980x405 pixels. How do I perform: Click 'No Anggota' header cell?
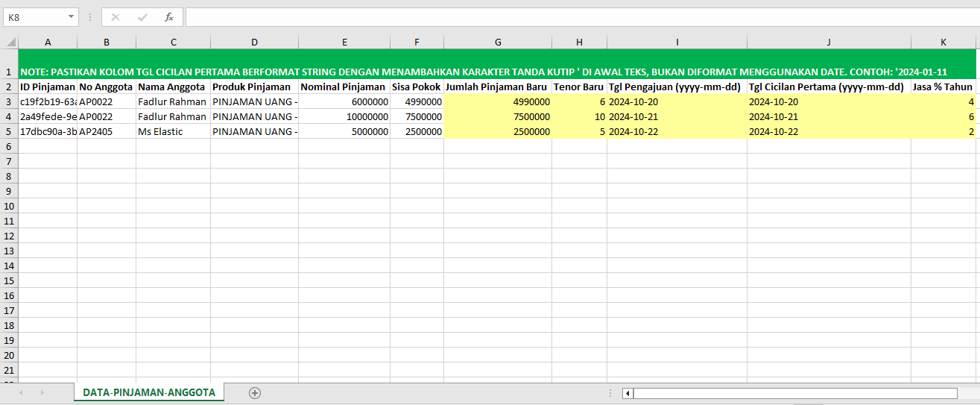107,87
